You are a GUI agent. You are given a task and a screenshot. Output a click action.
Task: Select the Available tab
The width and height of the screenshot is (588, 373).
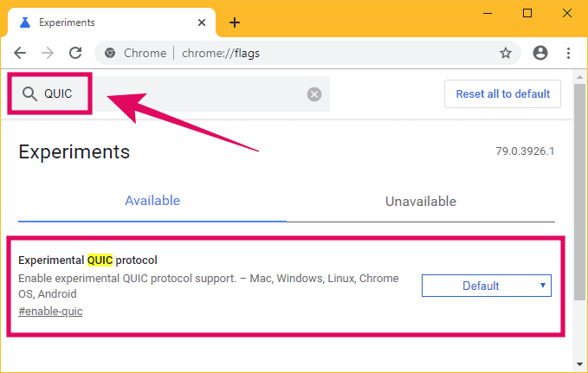point(152,201)
